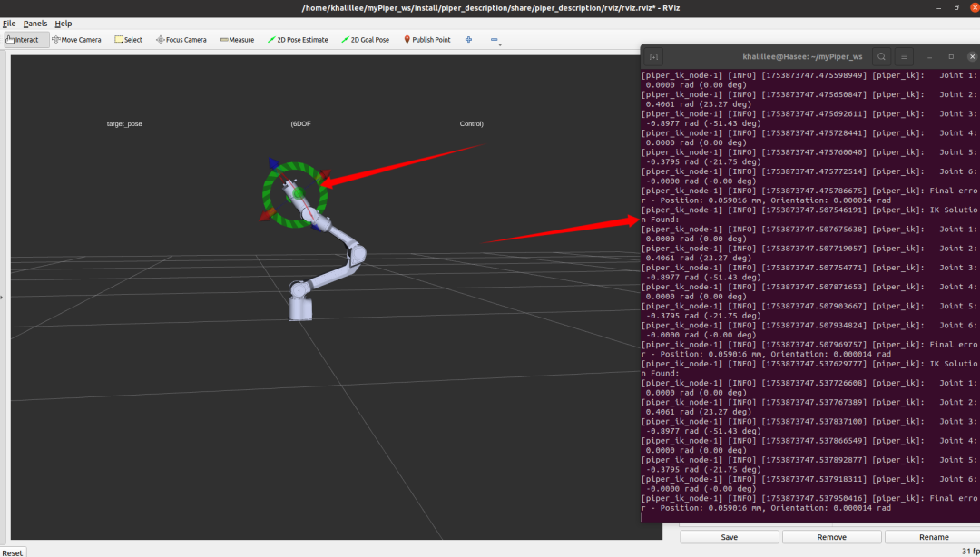Screen dimensions: 980x557
Task: Open the terminal hamburger menu
Action: (904, 56)
